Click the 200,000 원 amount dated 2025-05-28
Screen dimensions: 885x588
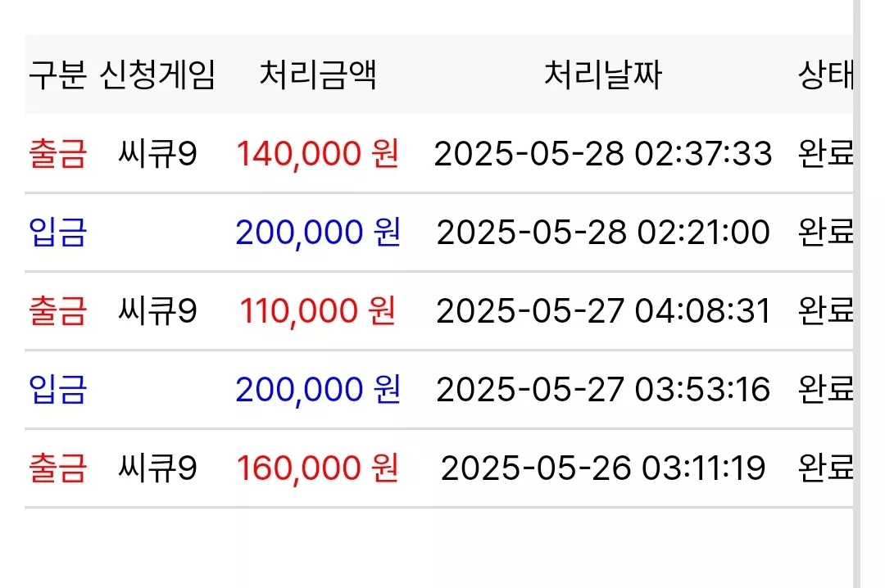318,232
